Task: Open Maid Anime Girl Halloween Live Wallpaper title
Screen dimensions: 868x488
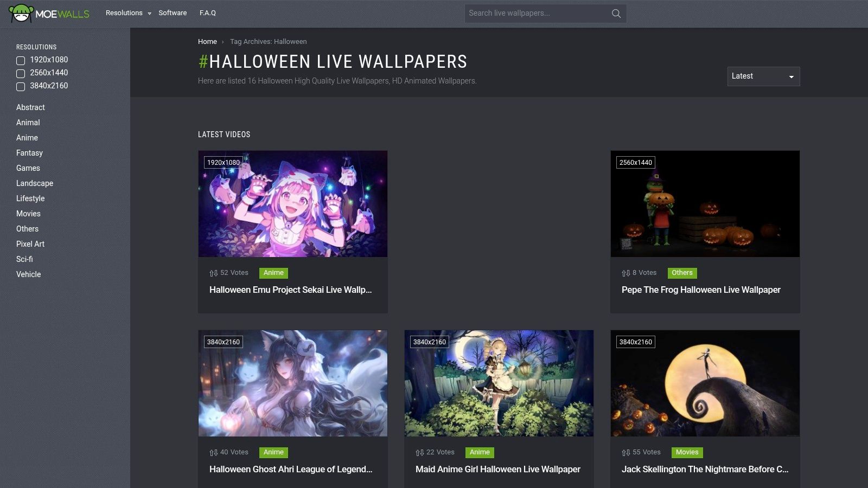Action: 498,470
